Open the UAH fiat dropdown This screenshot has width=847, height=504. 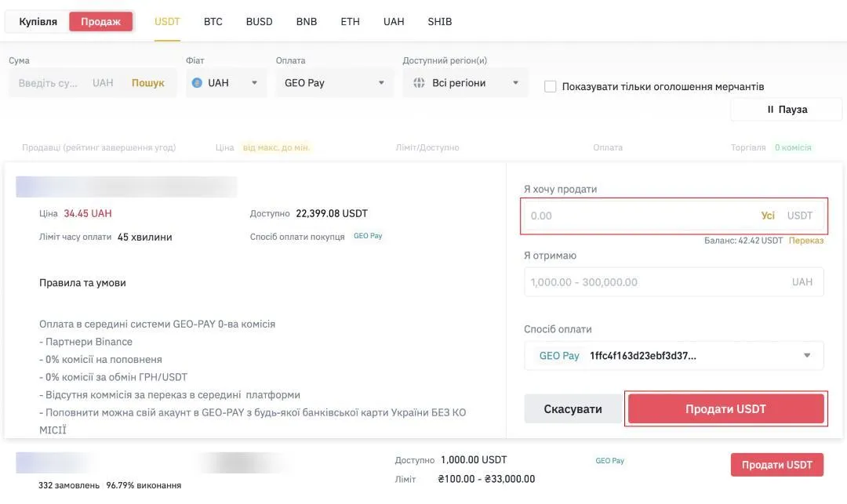(x=225, y=83)
